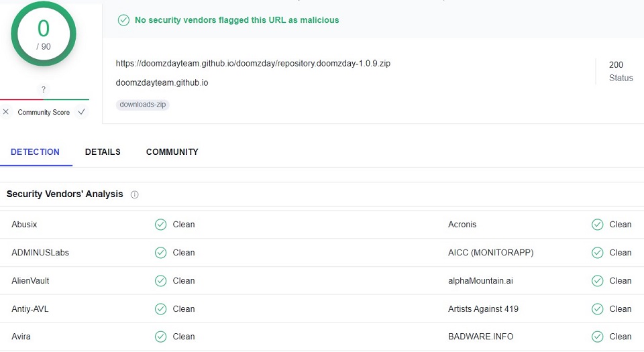644x352 pixels.
Task: Click the Clean check icon for Antiy-AVL
Action: (160, 309)
